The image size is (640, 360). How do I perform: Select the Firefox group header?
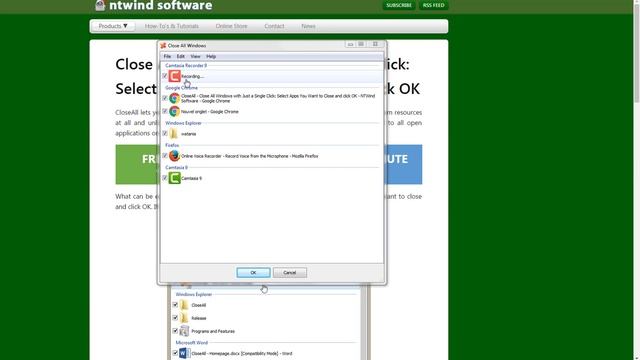tap(172, 145)
